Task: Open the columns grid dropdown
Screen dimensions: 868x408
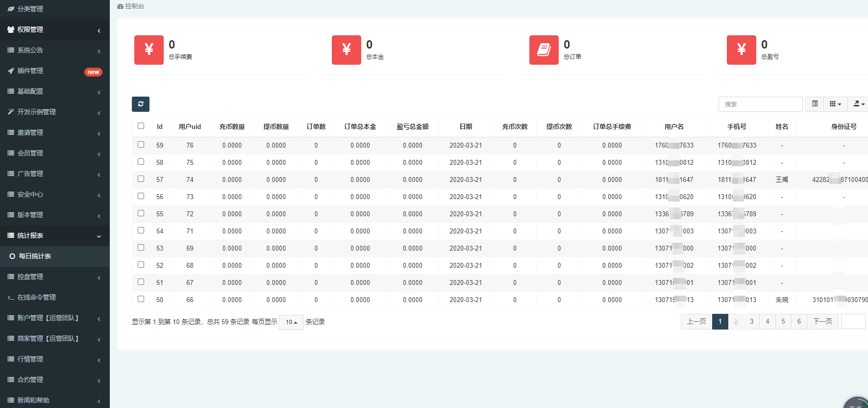Action: [x=835, y=104]
